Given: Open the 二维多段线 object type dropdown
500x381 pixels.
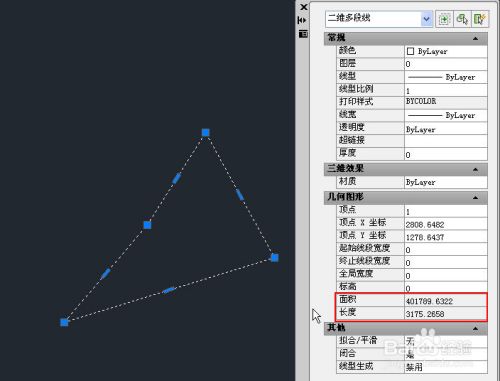Looking at the screenshot, I should click(x=426, y=19).
